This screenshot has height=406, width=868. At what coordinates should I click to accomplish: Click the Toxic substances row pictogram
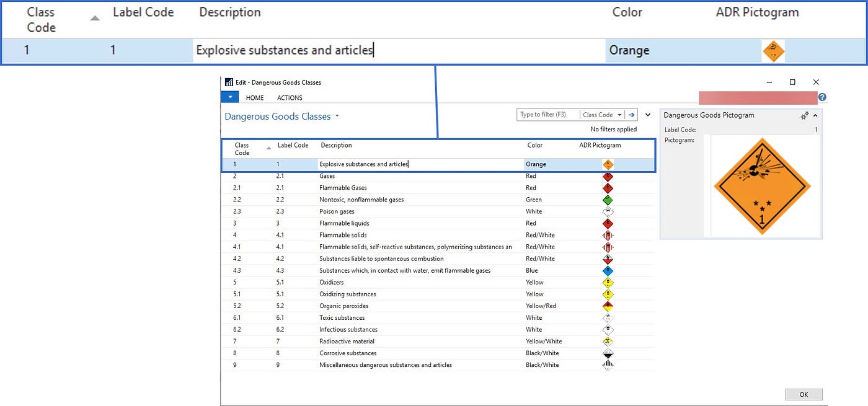pos(608,317)
